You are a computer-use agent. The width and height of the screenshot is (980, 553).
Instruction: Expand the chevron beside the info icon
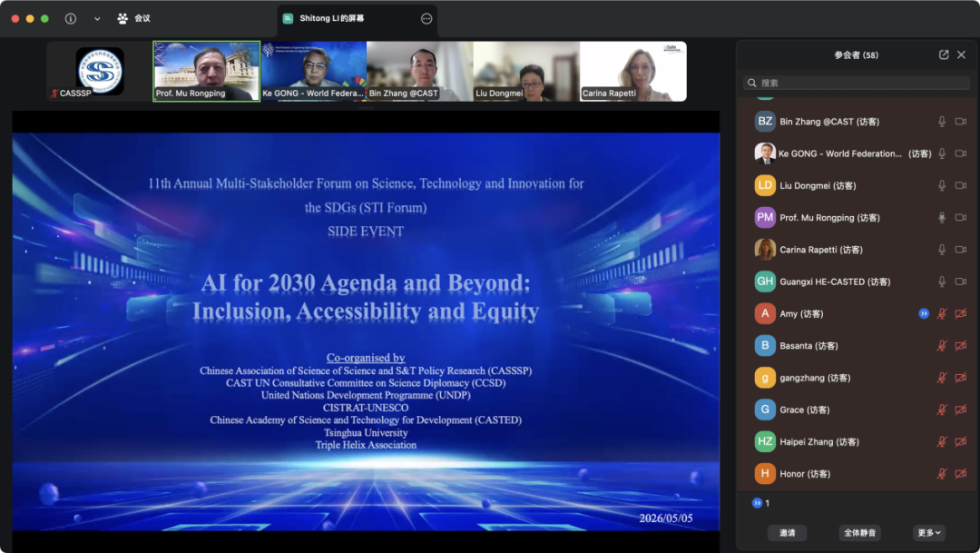click(x=97, y=19)
